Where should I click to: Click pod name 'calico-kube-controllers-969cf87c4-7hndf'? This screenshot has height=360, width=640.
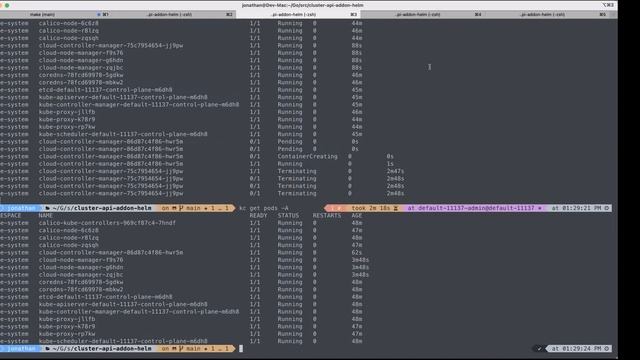pos(107,223)
